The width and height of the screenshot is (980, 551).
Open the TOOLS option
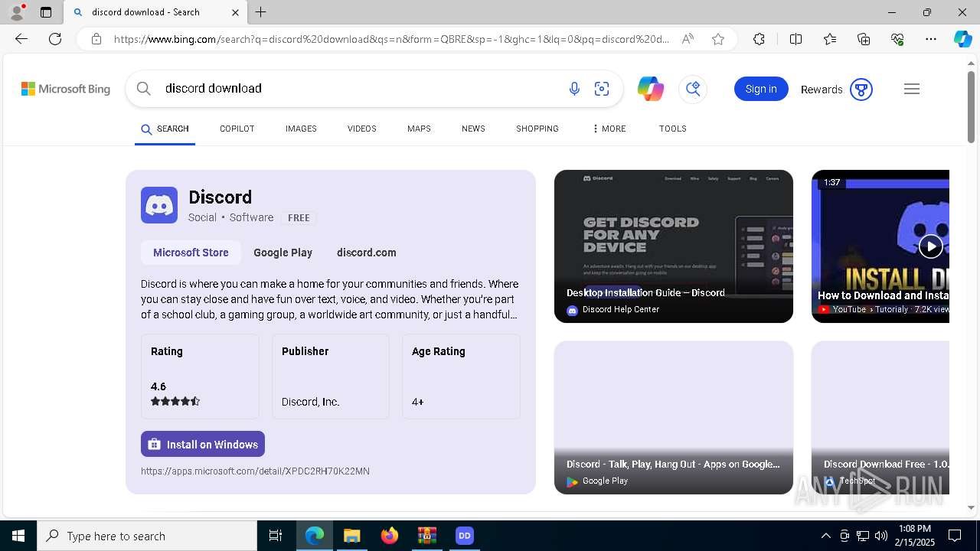coord(672,129)
